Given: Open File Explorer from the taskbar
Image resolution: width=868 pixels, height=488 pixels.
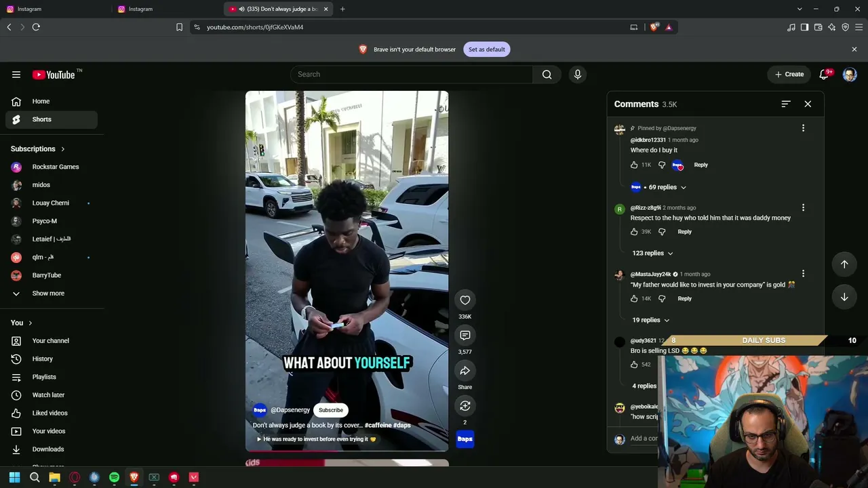Looking at the screenshot, I should tap(54, 477).
